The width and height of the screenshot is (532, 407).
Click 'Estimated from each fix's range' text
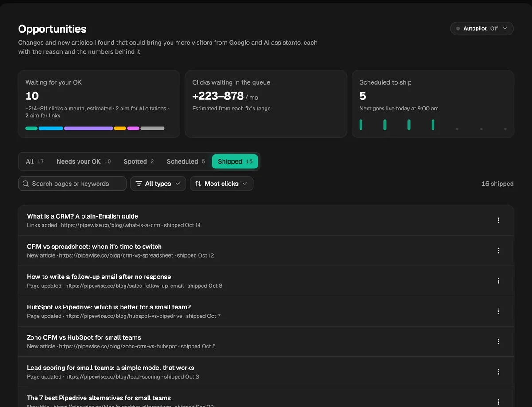point(231,109)
